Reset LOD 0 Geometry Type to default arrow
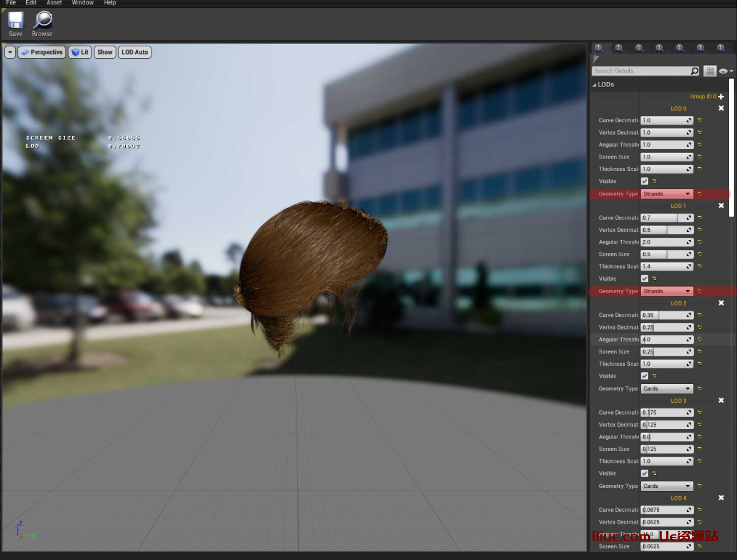This screenshot has width=737, height=560. point(699,194)
